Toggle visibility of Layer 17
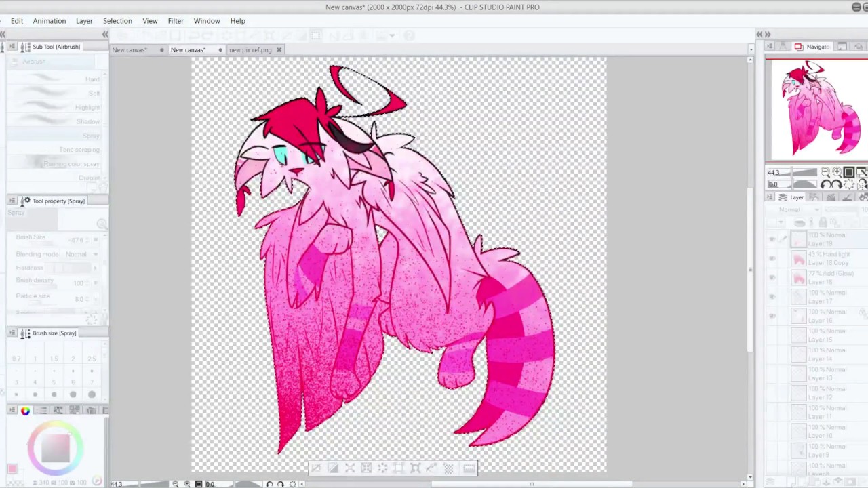Screen dimensions: 868x488 [772, 297]
